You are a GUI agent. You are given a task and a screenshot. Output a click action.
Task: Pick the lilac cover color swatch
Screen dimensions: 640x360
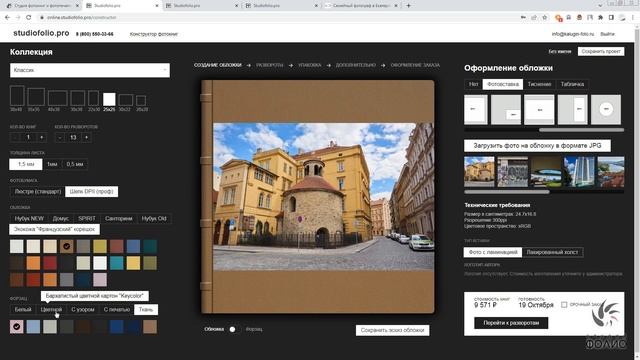coord(100,280)
